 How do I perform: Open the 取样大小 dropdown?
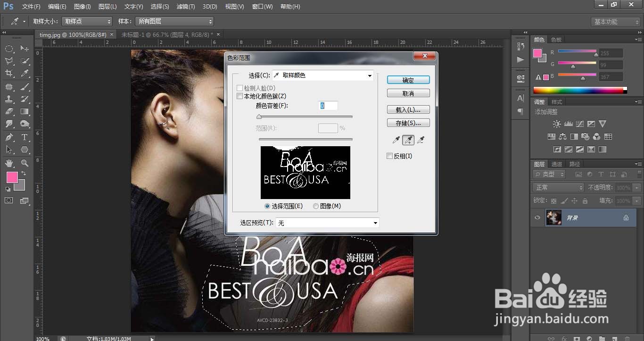click(87, 22)
